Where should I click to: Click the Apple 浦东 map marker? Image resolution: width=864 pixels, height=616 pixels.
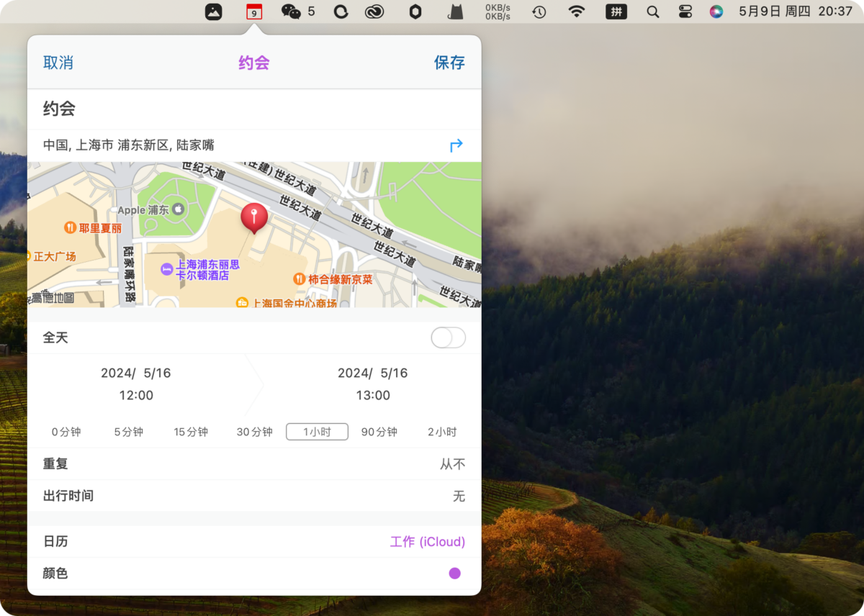coord(178,209)
